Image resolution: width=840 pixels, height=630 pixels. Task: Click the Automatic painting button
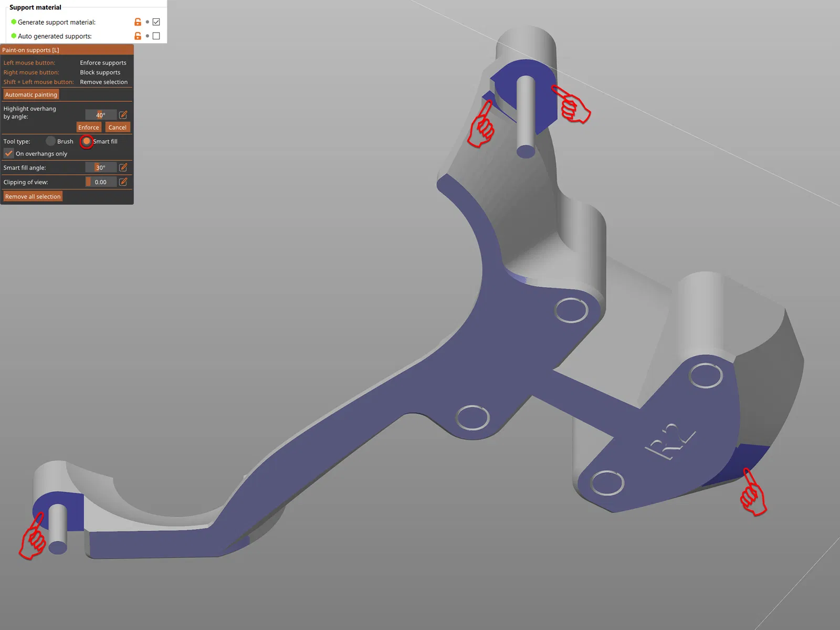pos(31,94)
